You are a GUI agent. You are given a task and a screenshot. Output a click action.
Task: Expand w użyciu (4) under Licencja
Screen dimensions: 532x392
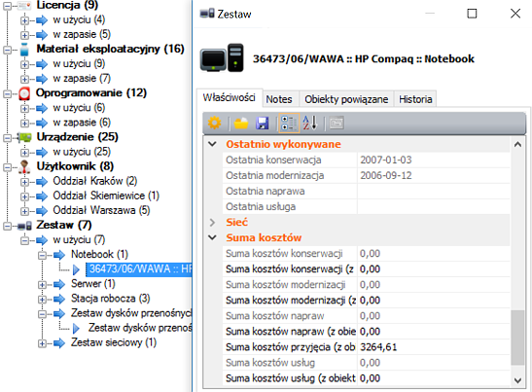point(24,20)
